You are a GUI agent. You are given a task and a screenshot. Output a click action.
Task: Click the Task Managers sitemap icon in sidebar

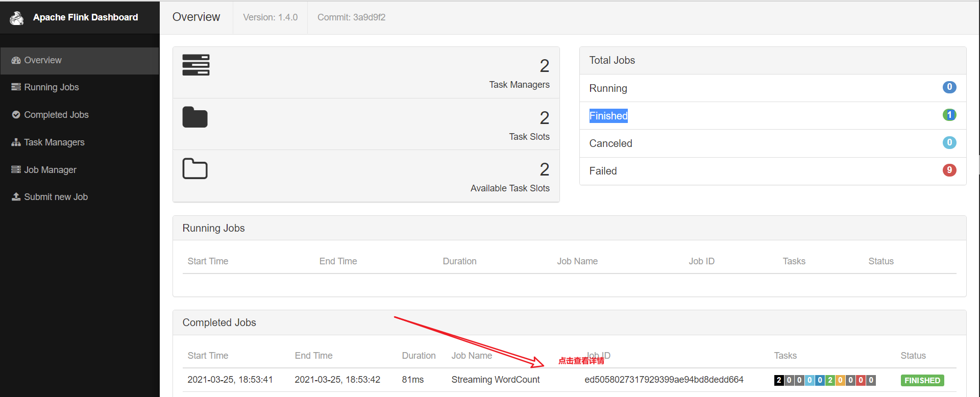16,142
